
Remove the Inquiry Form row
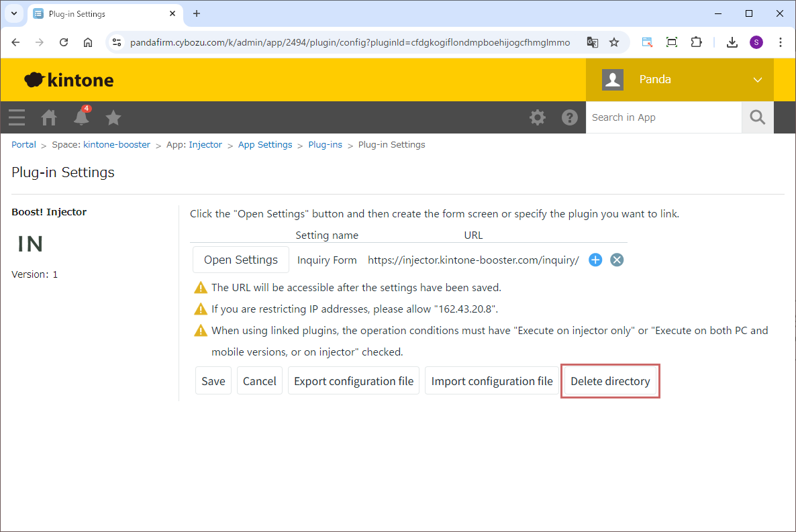click(617, 260)
